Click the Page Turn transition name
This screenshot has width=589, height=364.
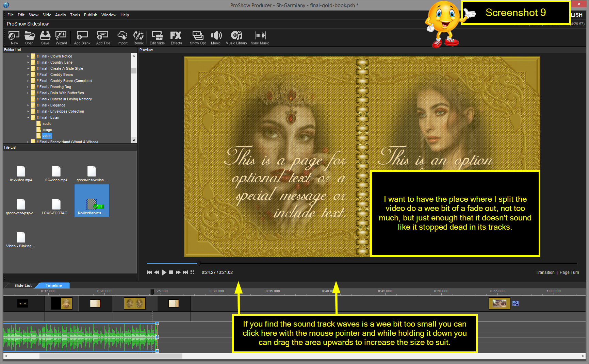tap(569, 272)
